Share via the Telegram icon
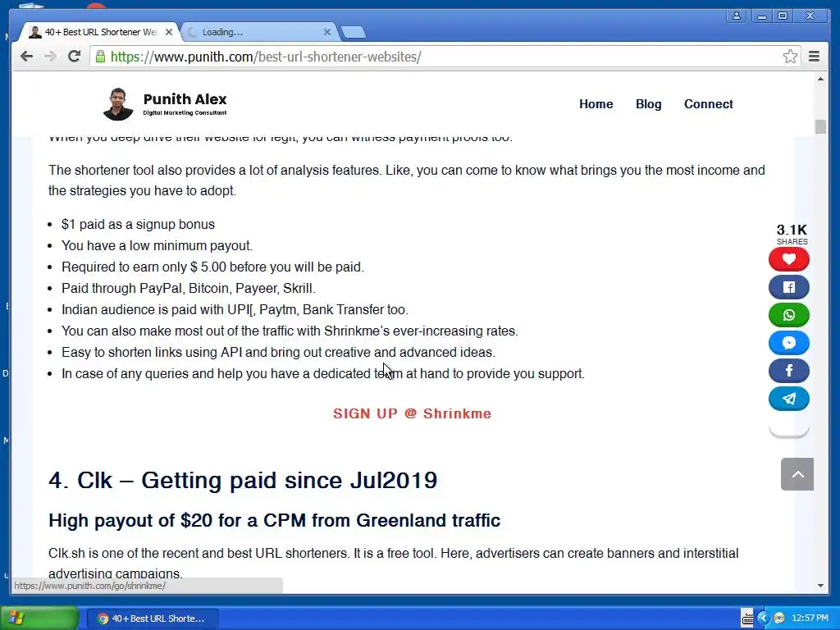This screenshot has height=630, width=840. pos(789,399)
